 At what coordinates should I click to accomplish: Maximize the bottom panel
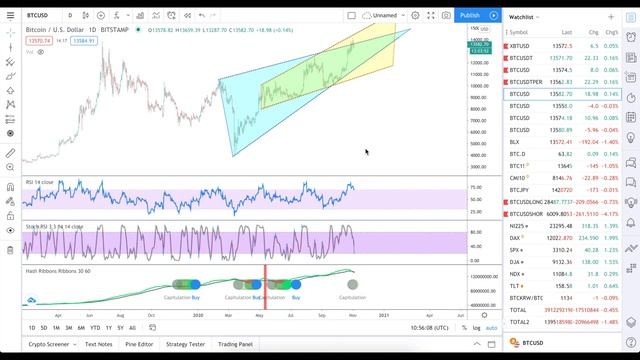click(x=491, y=344)
